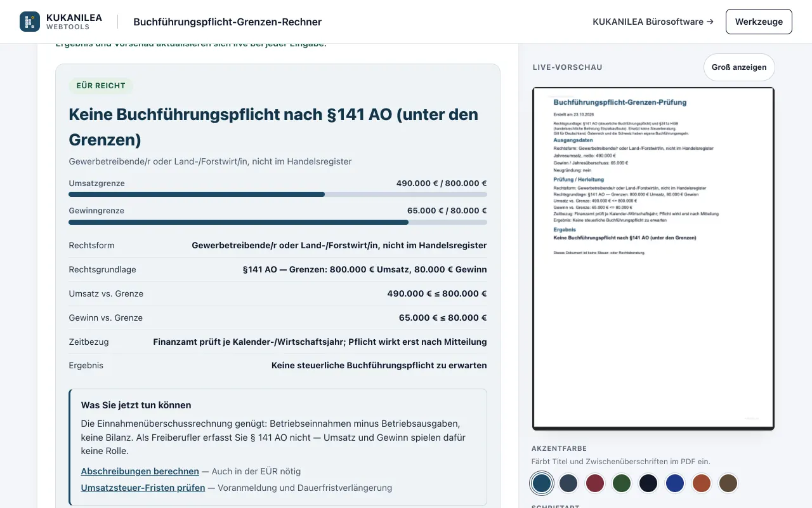Click the '65.000 € / 80.000 €' value
This screenshot has height=508, width=812.
coord(447,211)
